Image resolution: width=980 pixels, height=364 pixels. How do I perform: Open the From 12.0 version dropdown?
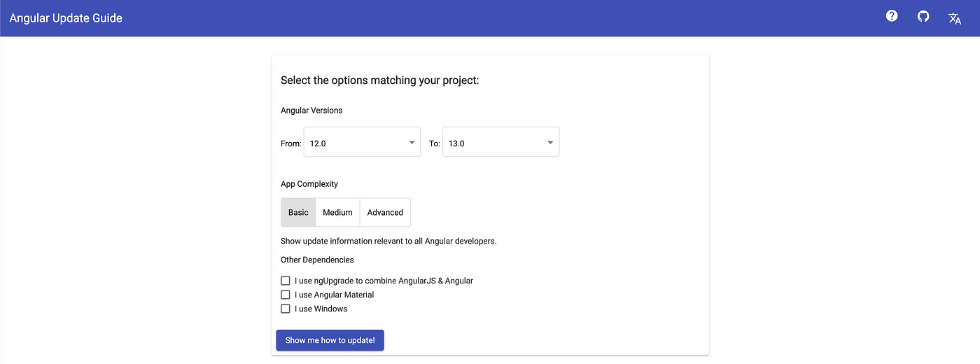[x=362, y=142]
